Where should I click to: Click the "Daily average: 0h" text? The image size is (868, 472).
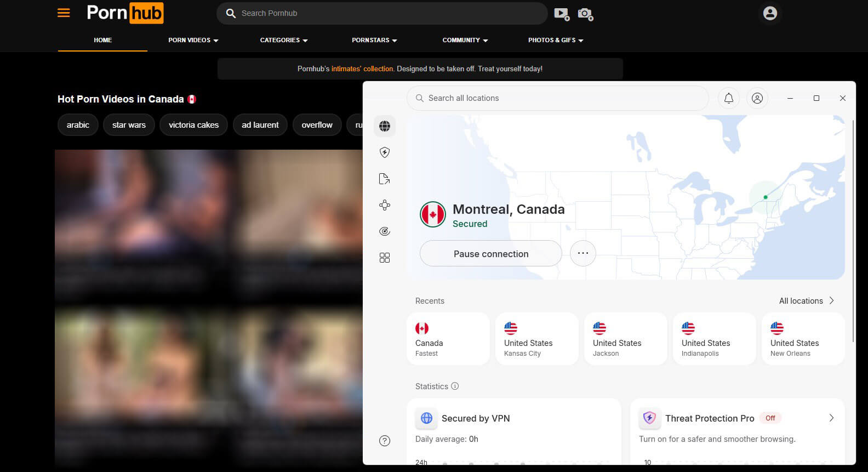pos(447,439)
